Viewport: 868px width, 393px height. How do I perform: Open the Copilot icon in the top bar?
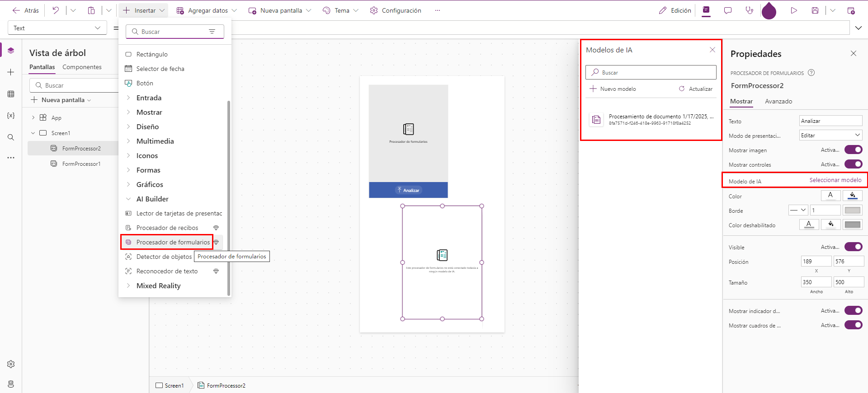706,10
